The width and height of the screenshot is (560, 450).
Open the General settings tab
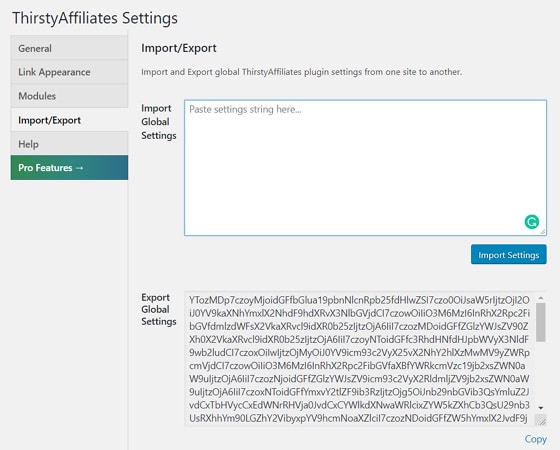69,48
